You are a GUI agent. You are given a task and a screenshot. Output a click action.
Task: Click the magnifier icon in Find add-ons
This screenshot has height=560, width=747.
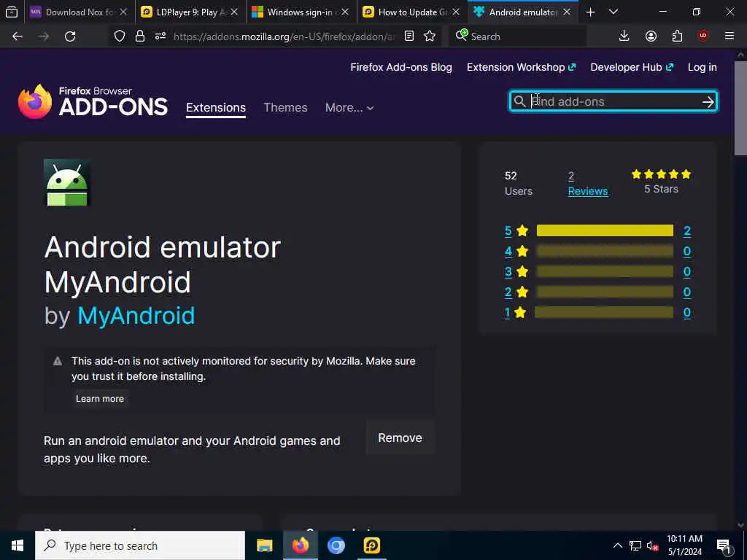(x=519, y=101)
